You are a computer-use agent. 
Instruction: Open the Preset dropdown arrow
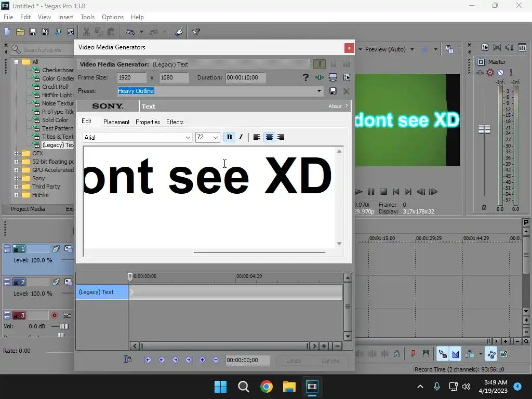[319, 91]
